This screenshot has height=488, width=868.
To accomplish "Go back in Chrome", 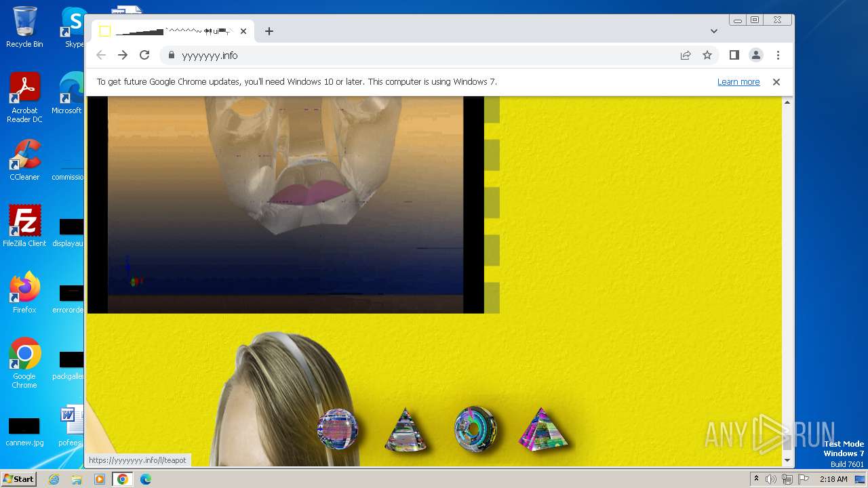I will [101, 56].
